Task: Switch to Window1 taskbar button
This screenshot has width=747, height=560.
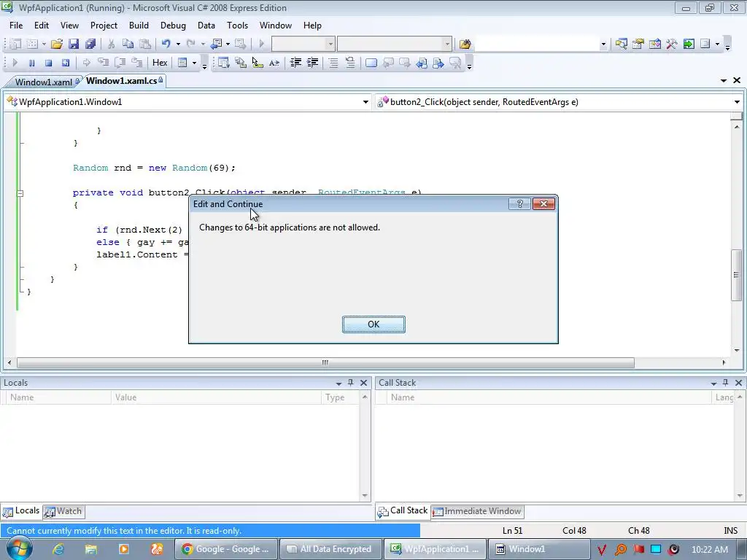Action: pos(539,549)
